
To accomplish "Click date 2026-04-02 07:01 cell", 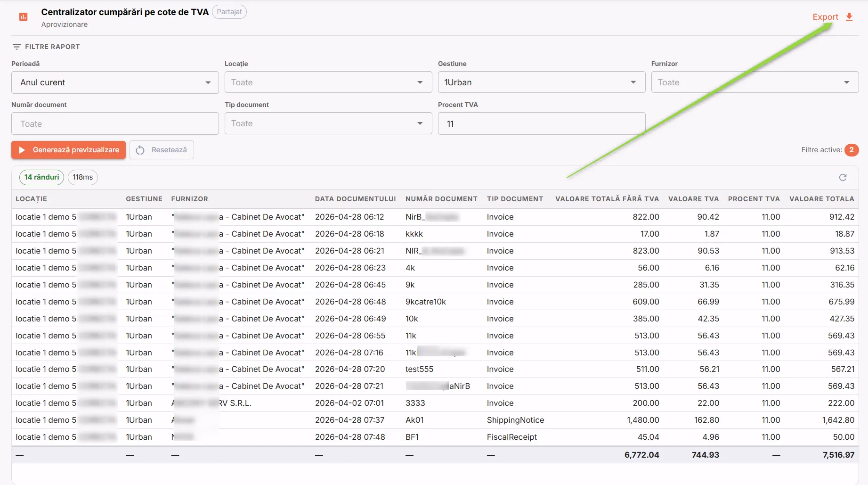I will pyautogui.click(x=349, y=403).
